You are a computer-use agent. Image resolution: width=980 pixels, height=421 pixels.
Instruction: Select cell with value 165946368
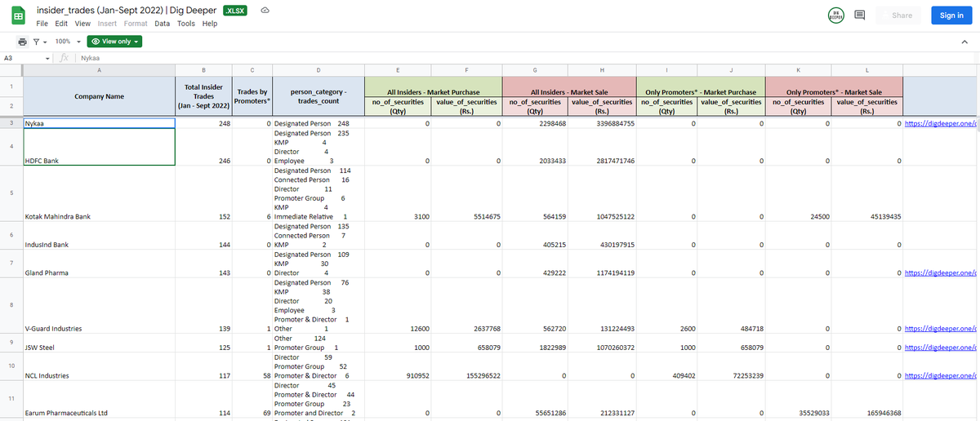coord(869,399)
